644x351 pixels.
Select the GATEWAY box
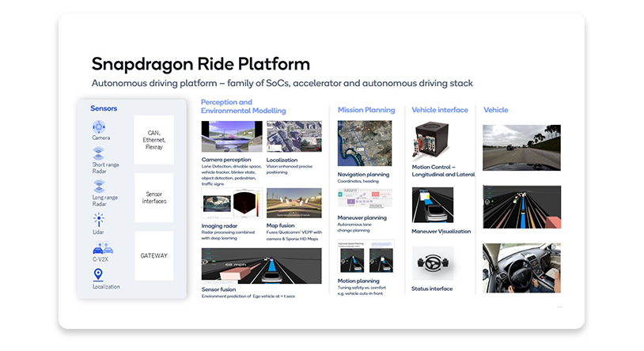(x=154, y=256)
